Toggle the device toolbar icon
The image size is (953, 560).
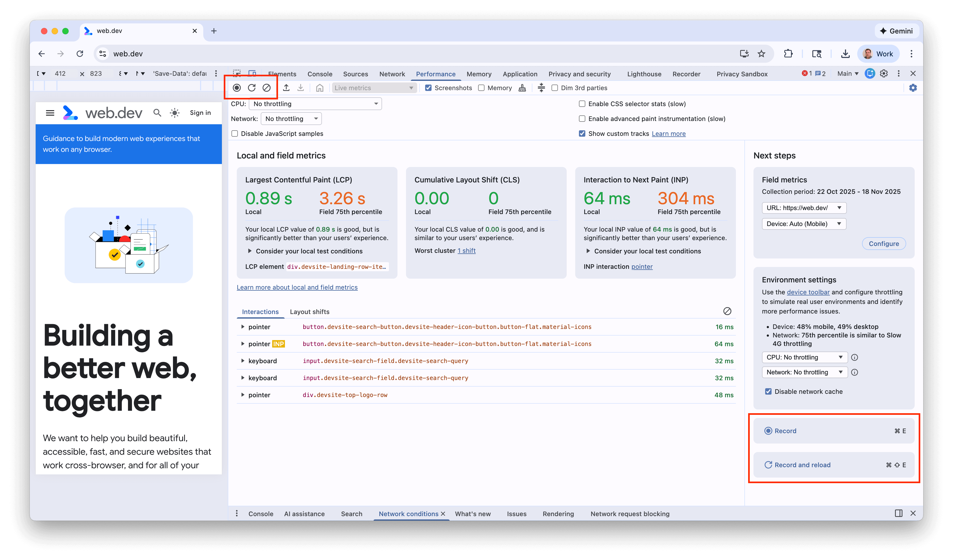pos(252,73)
